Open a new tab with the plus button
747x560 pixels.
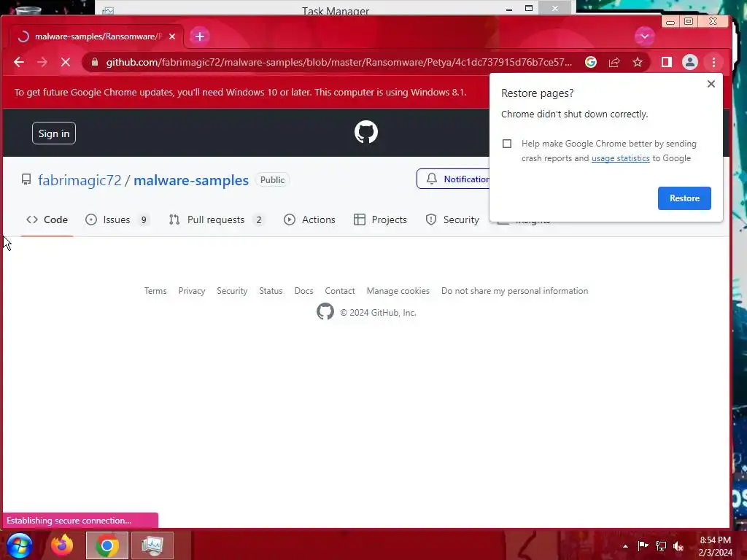pyautogui.click(x=200, y=36)
